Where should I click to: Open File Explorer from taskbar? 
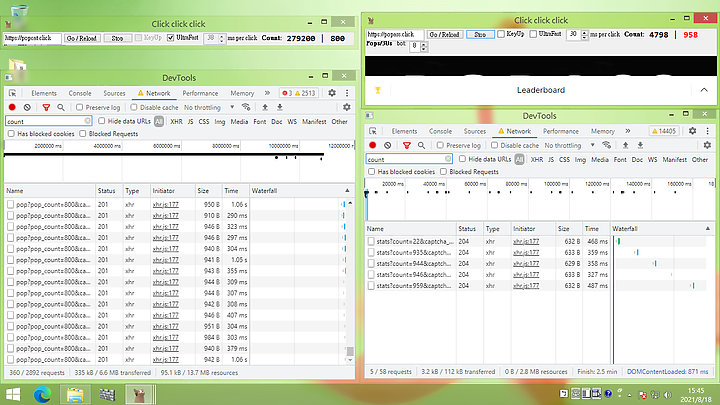75,394
